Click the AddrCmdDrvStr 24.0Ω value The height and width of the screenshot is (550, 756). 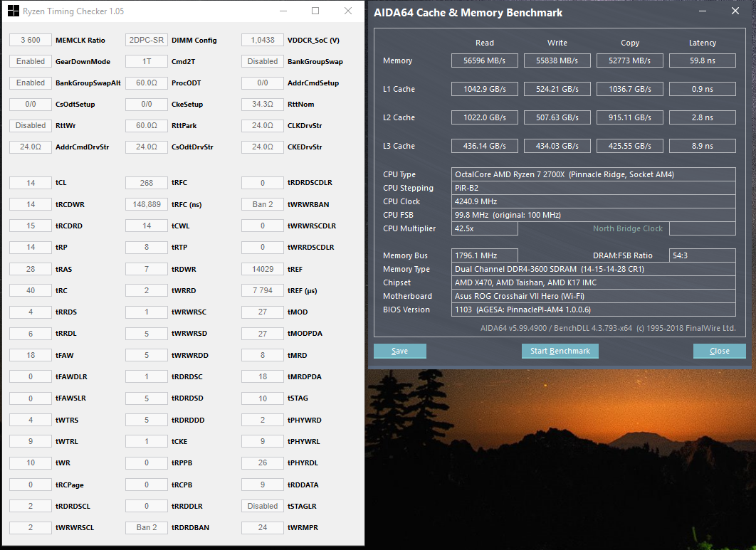pos(31,147)
